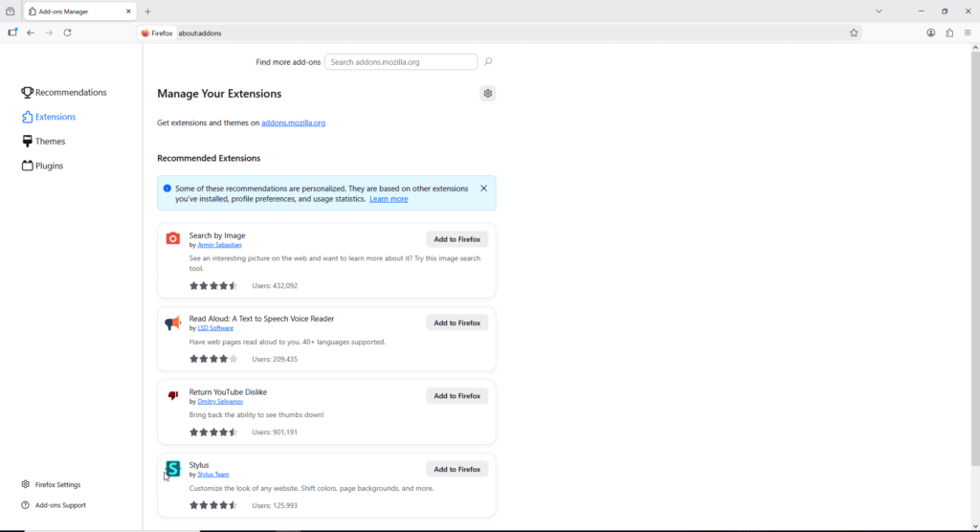Click the vertical page scrollbar
Image resolution: width=980 pixels, height=532 pixels.
[975, 259]
